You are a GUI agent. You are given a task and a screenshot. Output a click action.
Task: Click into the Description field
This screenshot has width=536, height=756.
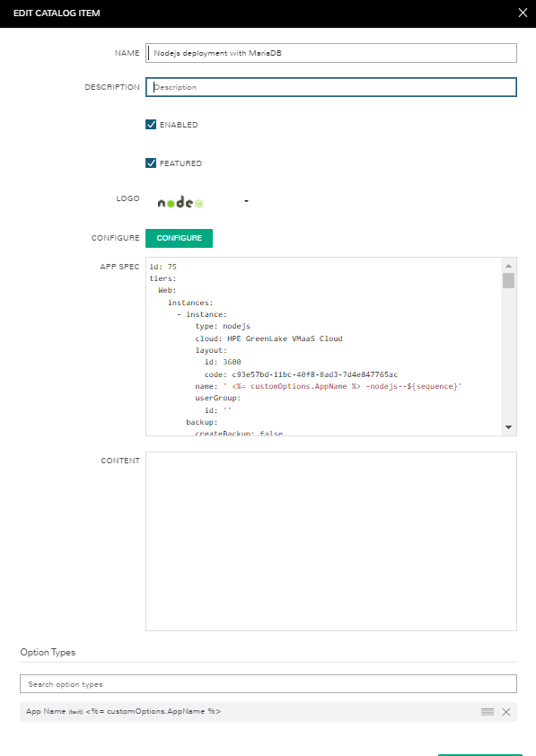click(x=331, y=87)
